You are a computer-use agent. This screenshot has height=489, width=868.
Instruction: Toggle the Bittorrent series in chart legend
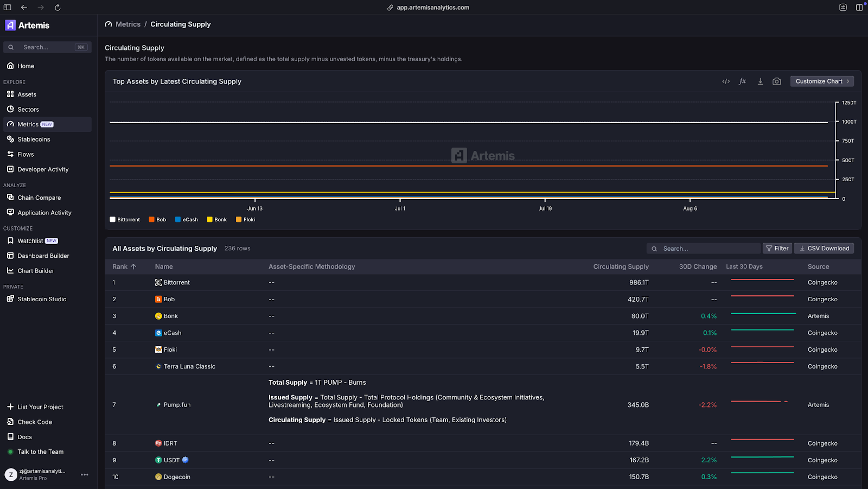click(125, 220)
